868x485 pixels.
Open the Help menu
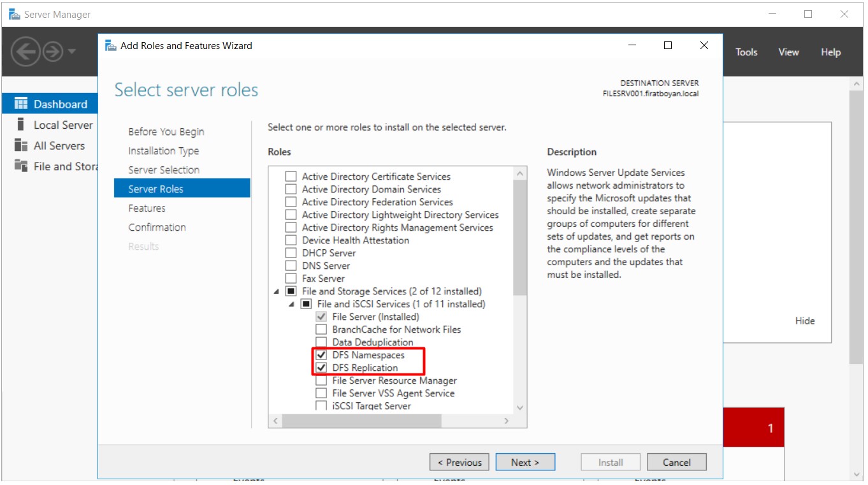coord(830,52)
